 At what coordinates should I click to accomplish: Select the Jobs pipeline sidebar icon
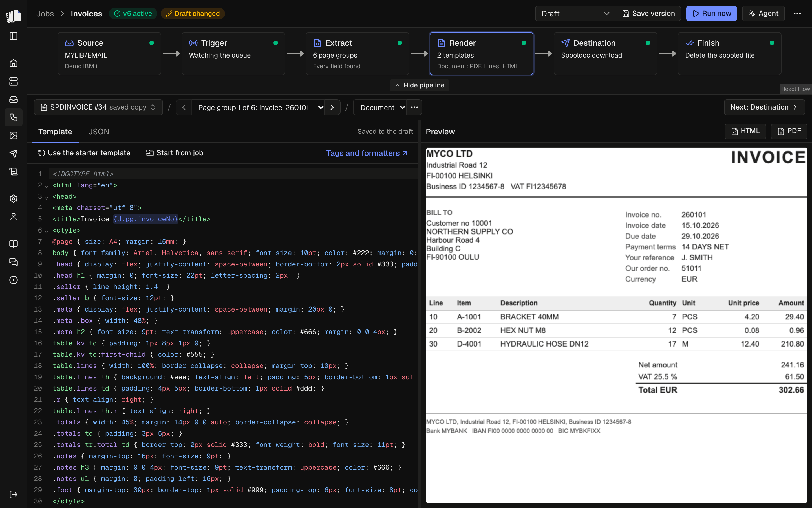14,117
